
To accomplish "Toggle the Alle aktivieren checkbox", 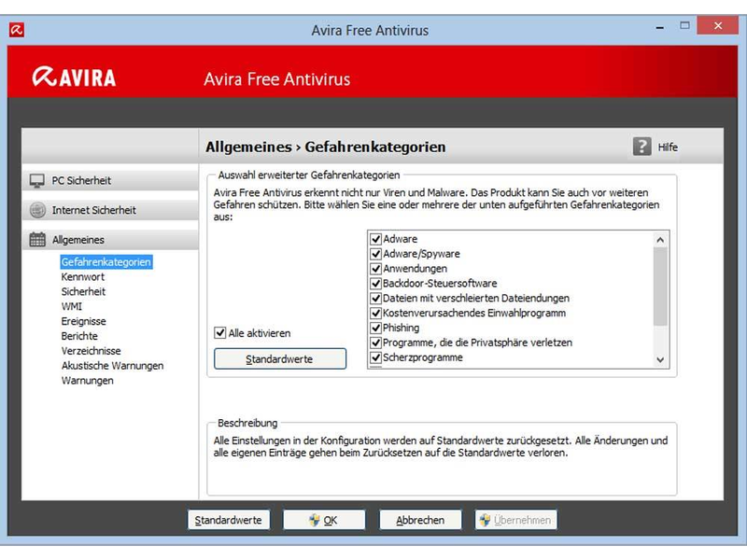I will click(219, 333).
